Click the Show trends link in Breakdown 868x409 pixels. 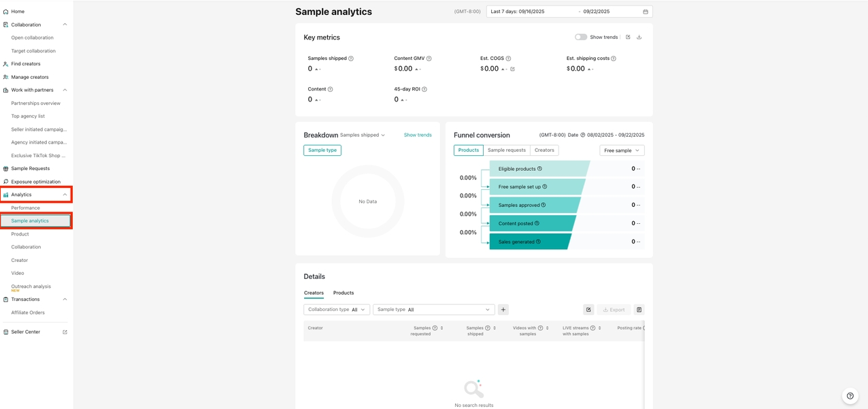click(x=418, y=135)
